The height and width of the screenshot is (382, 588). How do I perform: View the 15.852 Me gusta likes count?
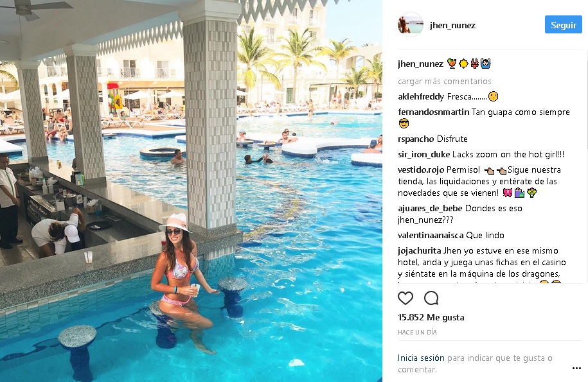coord(431,317)
